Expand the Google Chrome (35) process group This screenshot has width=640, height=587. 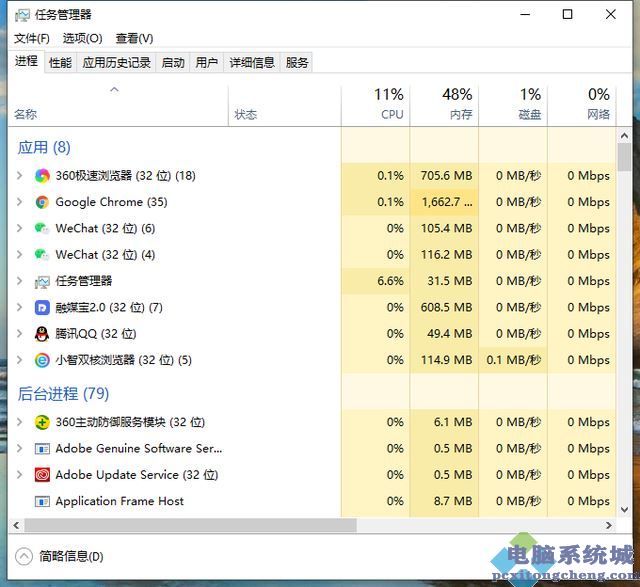click(19, 202)
